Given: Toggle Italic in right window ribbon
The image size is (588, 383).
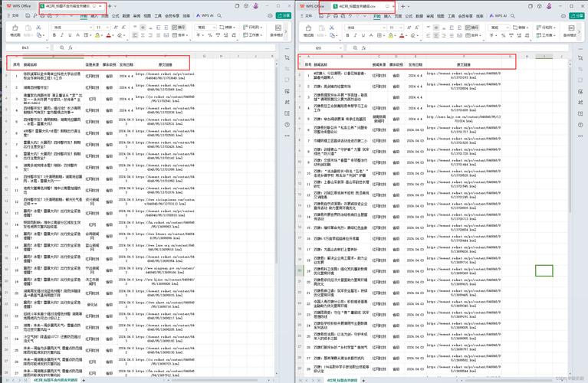Looking at the screenshot, I should click(355, 35).
